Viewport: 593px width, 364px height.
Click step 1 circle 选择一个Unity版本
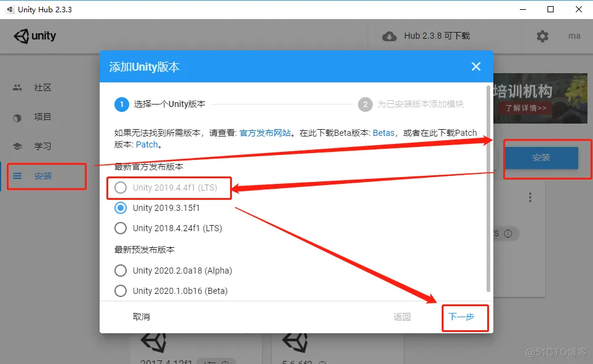point(122,105)
